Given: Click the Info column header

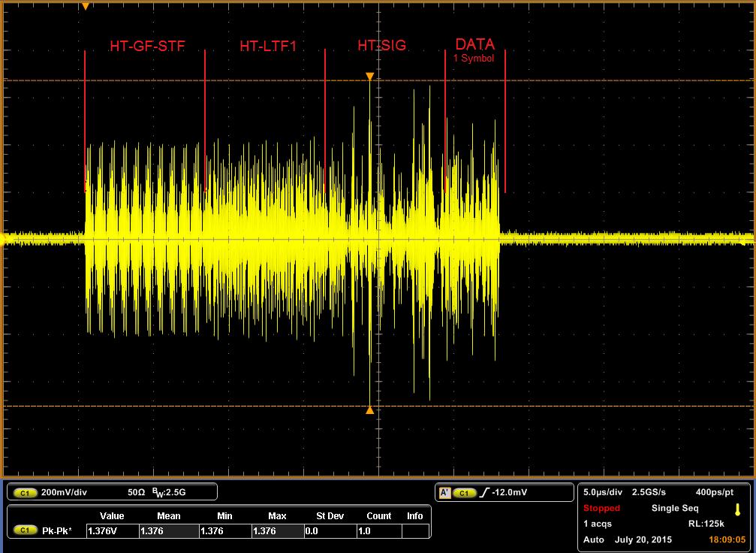Looking at the screenshot, I should click(414, 516).
